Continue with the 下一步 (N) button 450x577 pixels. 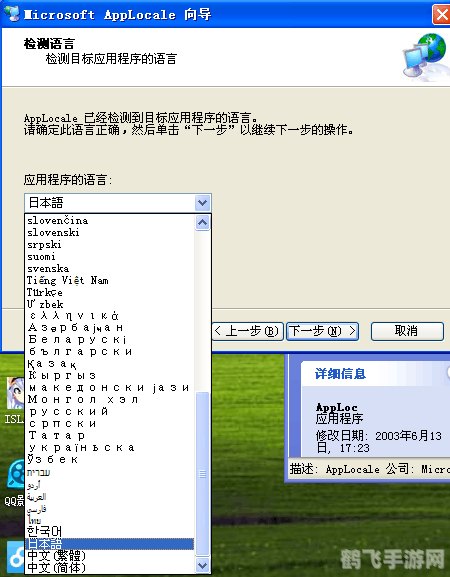(x=322, y=331)
